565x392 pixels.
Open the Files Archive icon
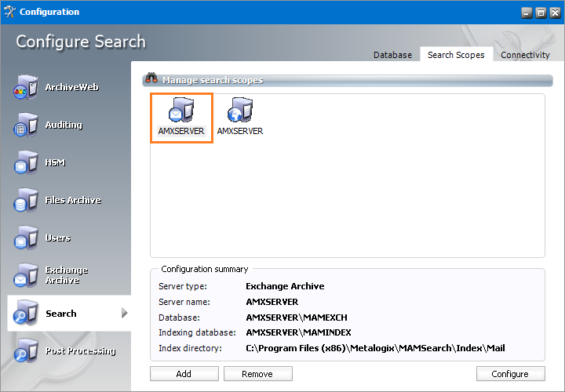point(26,200)
